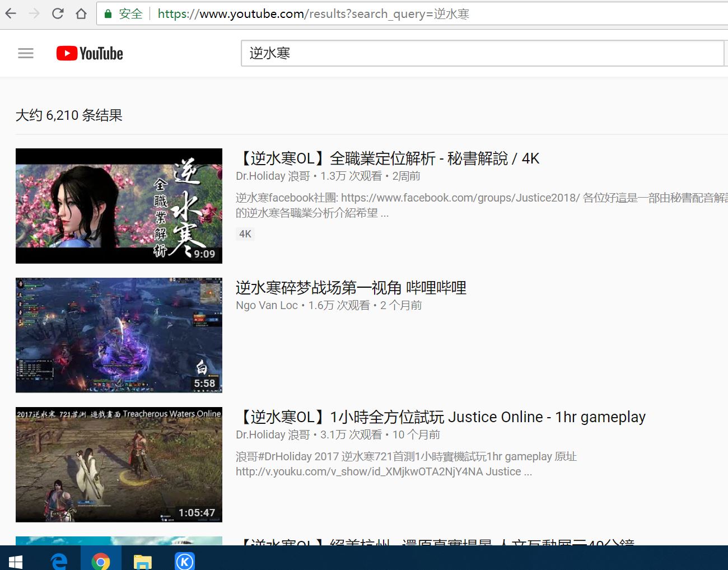The image size is (728, 570).
Task: Visit Dr.Holiday 浪哥 channel on the 4K video
Action: click(x=273, y=176)
